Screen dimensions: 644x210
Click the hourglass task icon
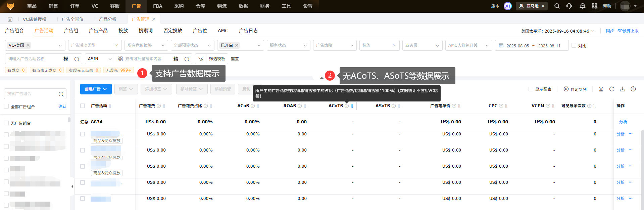[601, 89]
